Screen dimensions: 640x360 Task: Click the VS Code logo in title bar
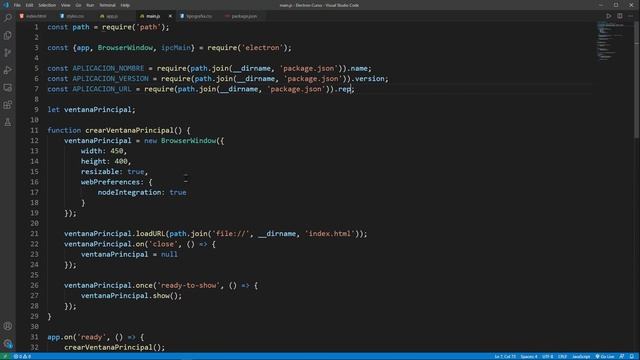[6, 5]
